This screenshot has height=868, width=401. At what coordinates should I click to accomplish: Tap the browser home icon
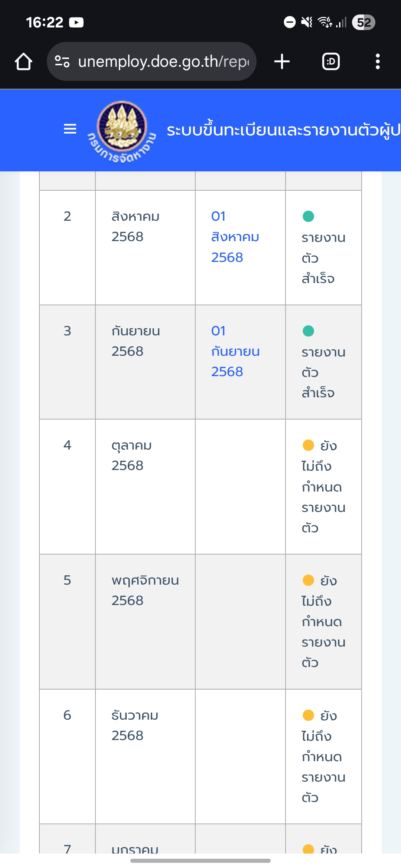23,62
